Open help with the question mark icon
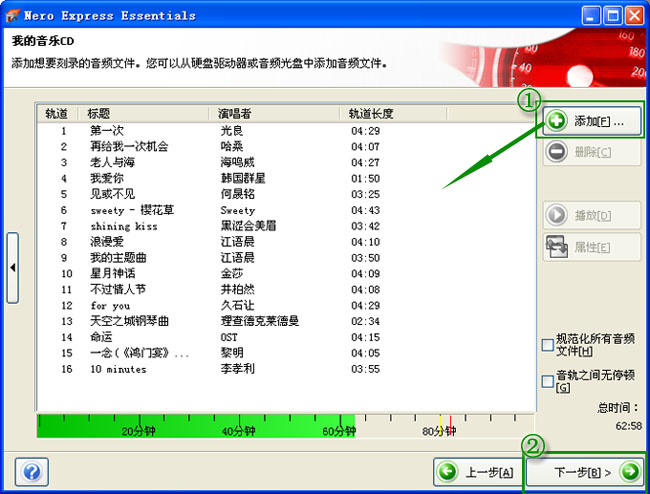Image resolution: width=650 pixels, height=494 pixels. click(32, 472)
